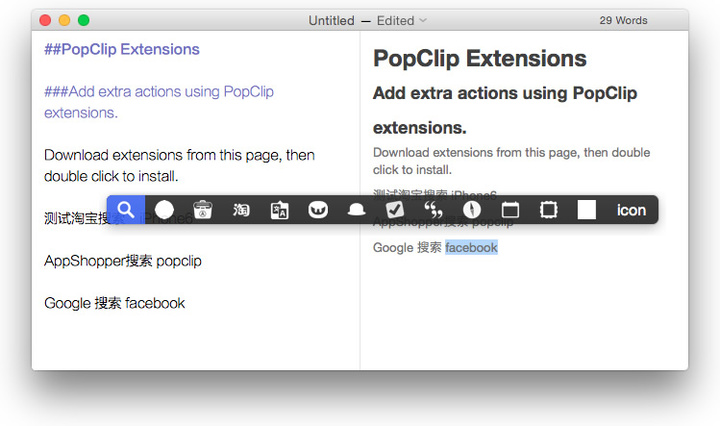This screenshot has width=720, height=426.
Task: Click the highlighted word facebook in preview
Action: 471,247
